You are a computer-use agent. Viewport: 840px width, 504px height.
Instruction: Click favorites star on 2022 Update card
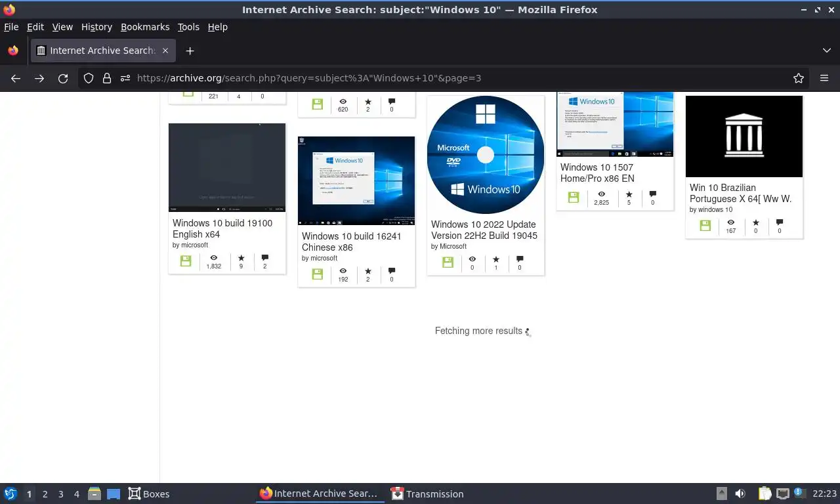coord(495,259)
